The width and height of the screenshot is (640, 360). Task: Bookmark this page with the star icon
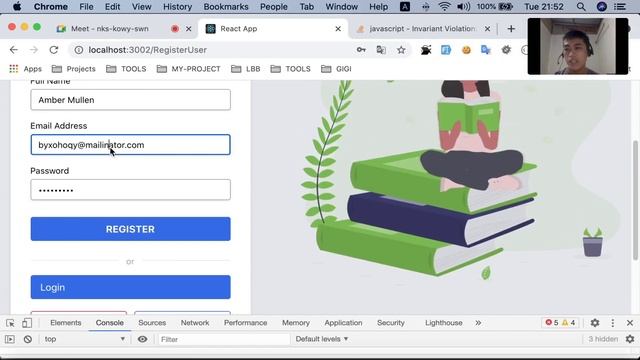click(401, 50)
